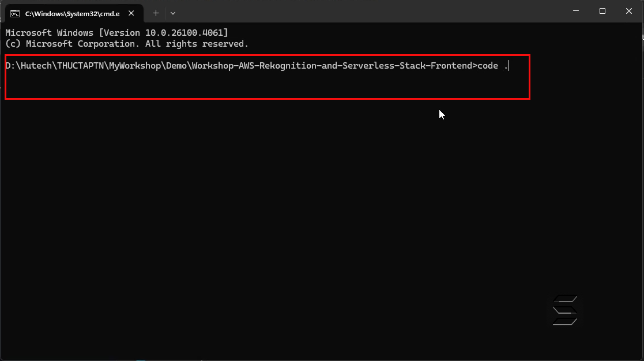The image size is (644, 361).
Task: Expand the new tab profile dropdown chevron
Action: coord(173,13)
